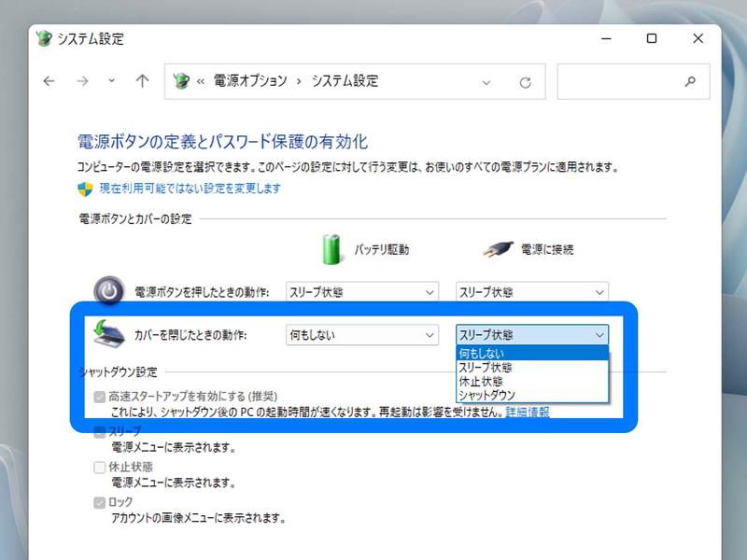Enable the 休止状態 checkbox
Screen dimensions: 747x560
(100, 468)
